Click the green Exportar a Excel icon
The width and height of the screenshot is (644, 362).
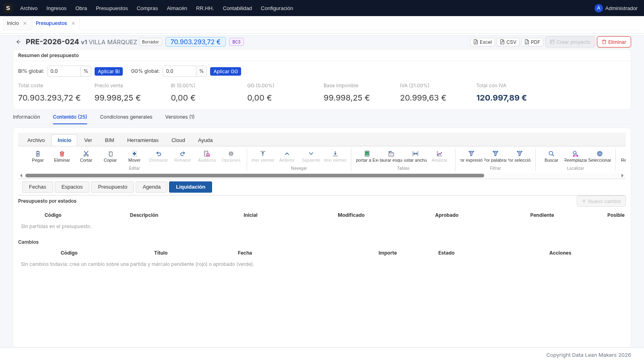(367, 154)
